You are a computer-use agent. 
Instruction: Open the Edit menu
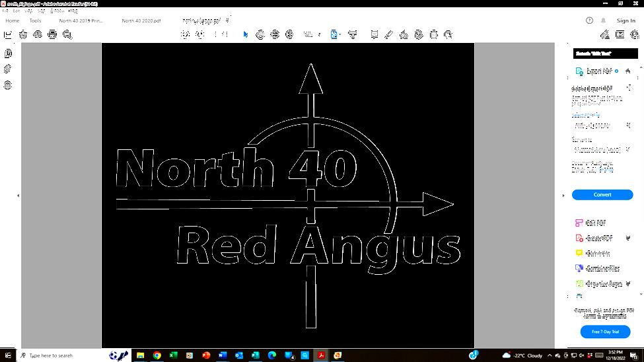pos(17,11)
